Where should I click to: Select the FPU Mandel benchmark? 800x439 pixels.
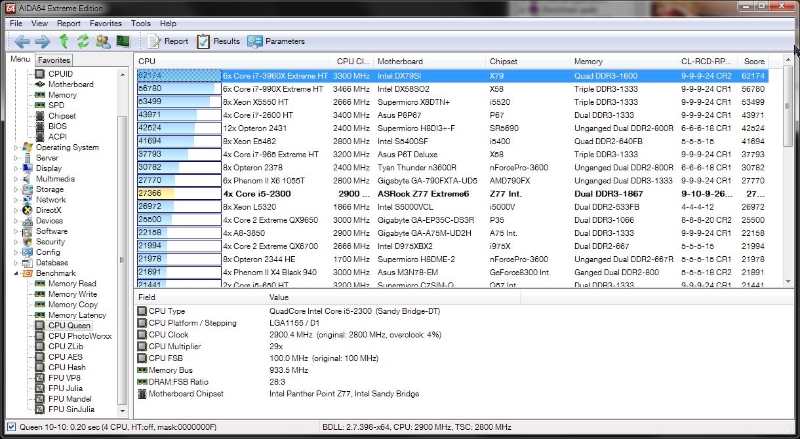[69, 399]
